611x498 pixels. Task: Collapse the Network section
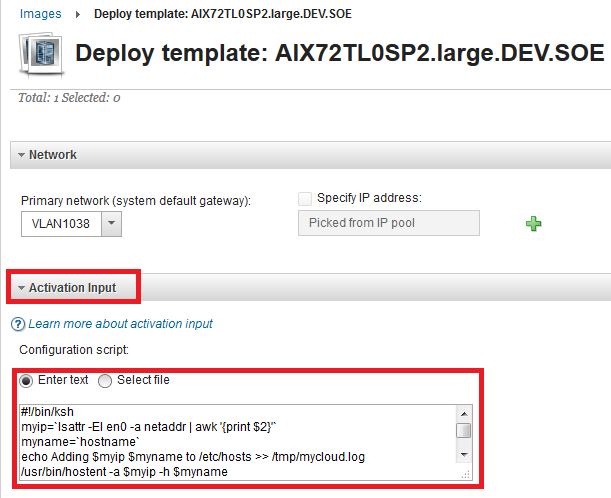(21, 155)
